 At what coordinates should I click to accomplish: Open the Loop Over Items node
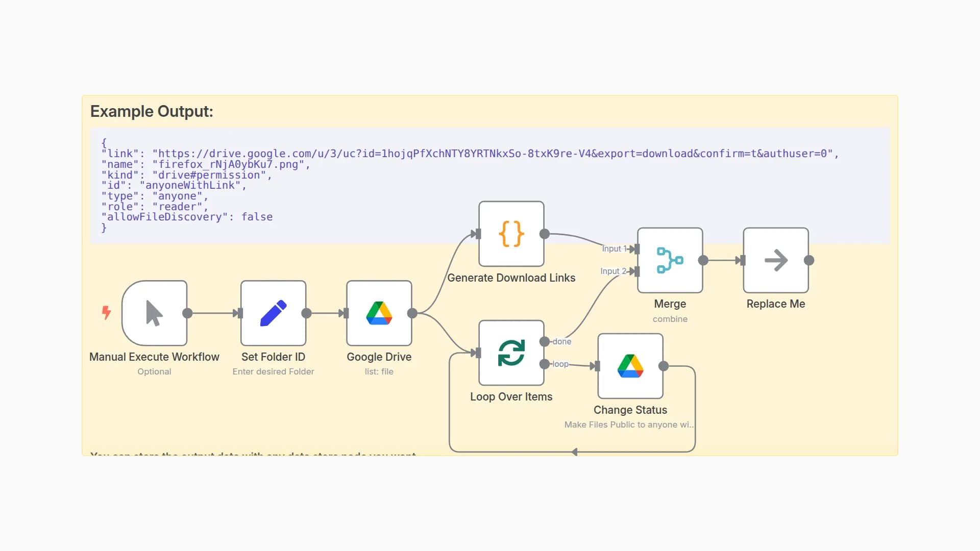tap(511, 353)
